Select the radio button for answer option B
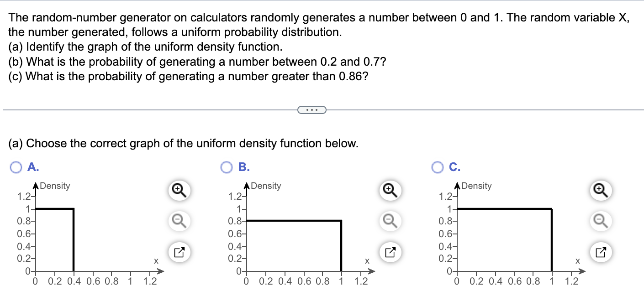 pyautogui.click(x=227, y=167)
